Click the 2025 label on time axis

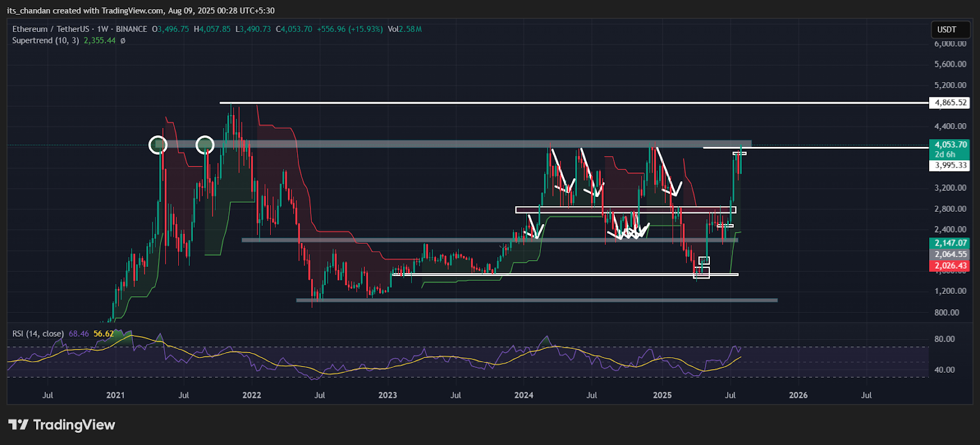[x=662, y=395]
